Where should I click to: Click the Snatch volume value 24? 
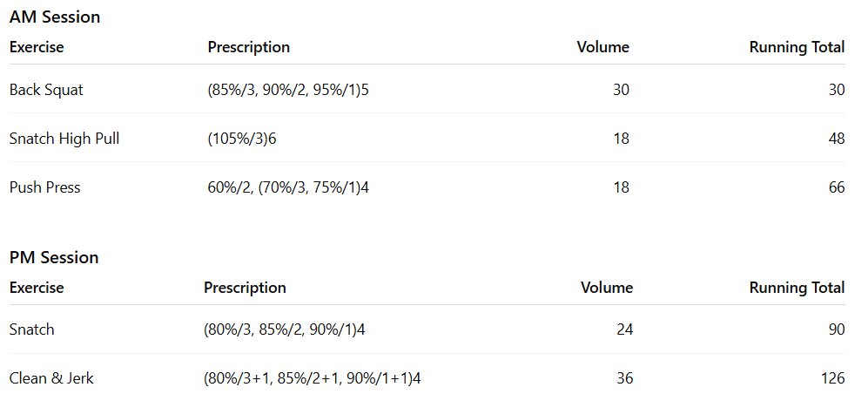624,329
